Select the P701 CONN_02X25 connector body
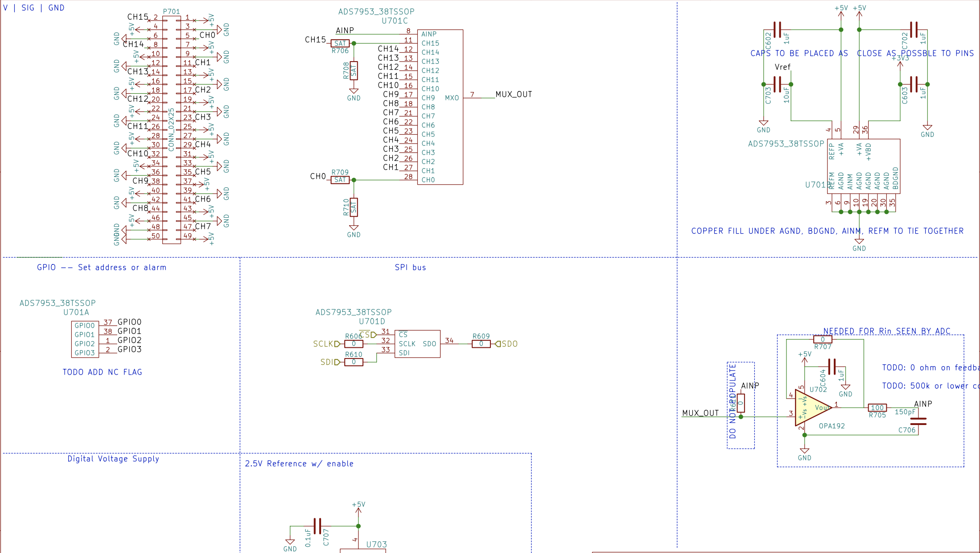The height and width of the screenshot is (553, 980). 172,130
